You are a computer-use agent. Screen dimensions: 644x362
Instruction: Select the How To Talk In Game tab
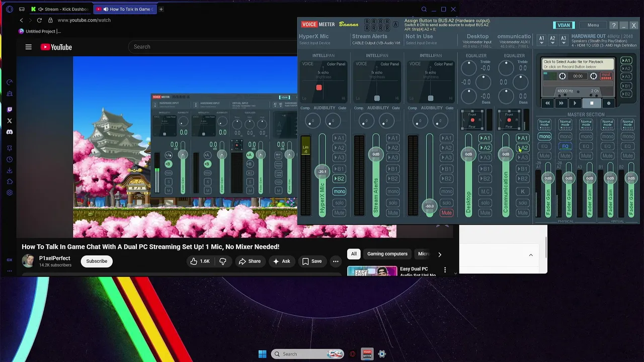click(x=126, y=9)
